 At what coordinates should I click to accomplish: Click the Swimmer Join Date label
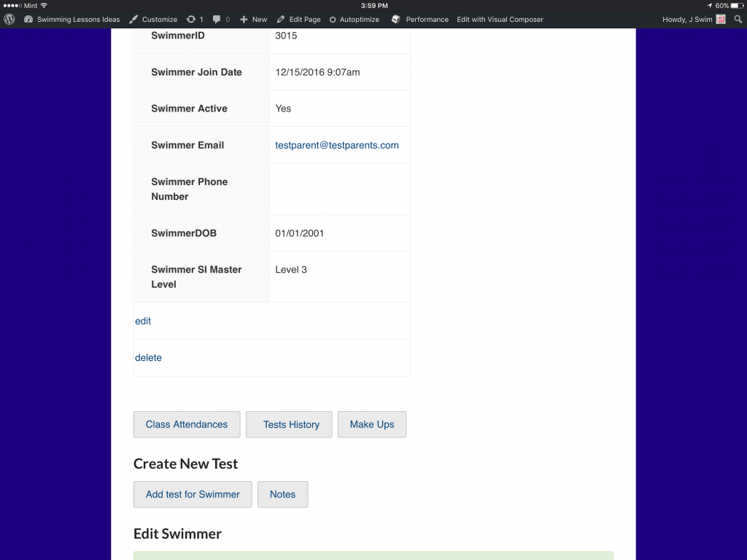[196, 72]
